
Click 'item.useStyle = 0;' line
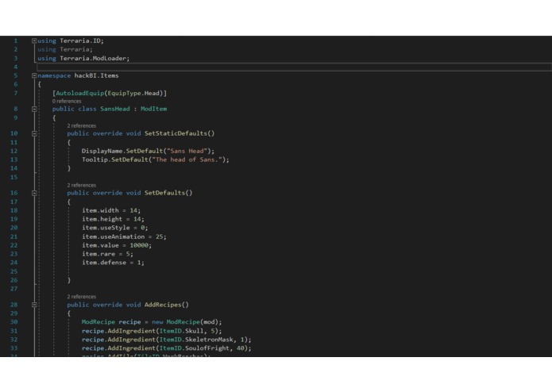(x=114, y=228)
